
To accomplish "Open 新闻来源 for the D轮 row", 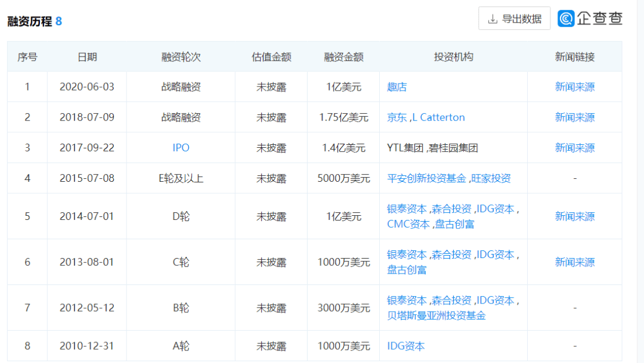I will tap(575, 216).
